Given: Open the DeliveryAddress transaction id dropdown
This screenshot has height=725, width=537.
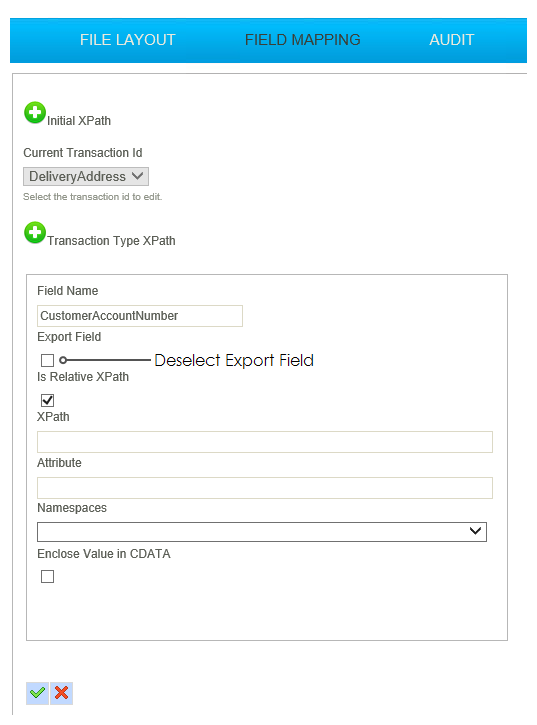Looking at the screenshot, I should [x=86, y=177].
